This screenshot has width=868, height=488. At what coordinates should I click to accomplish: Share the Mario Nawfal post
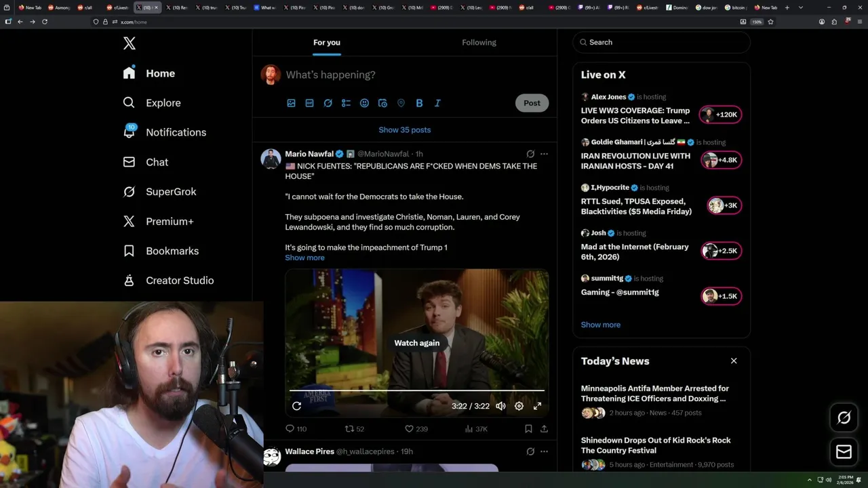544,429
